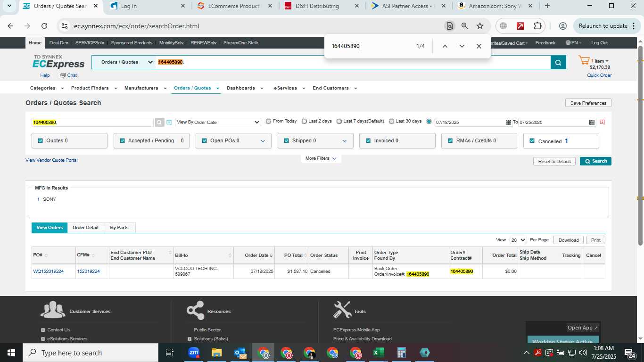Viewport: 644px width, 362px height.
Task: Switch to the By Parts tab
Action: [x=119, y=228]
